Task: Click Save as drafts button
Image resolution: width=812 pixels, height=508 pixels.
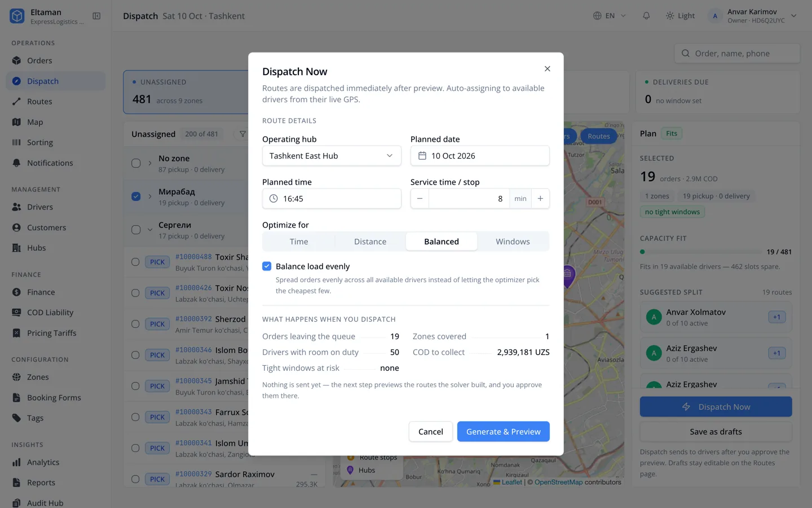Action: tap(716, 432)
